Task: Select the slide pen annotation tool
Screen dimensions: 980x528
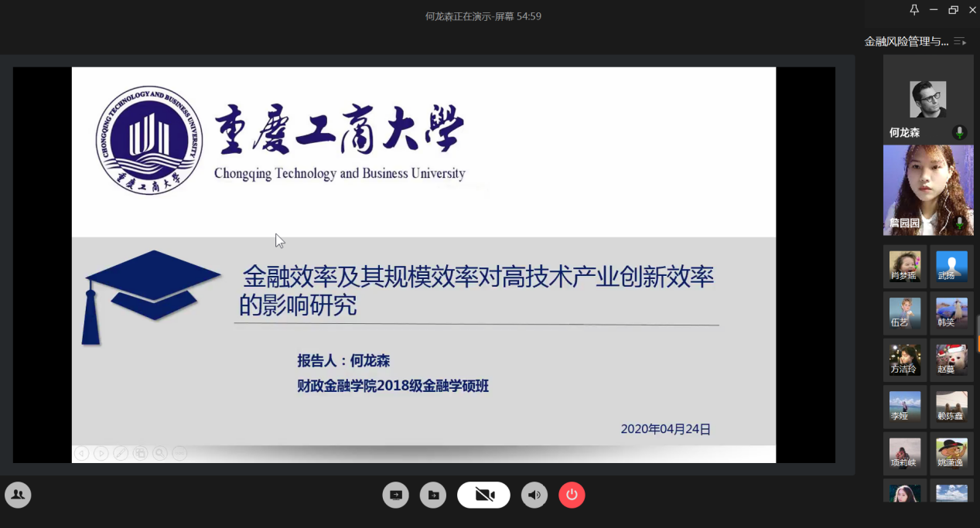Action: point(121,454)
